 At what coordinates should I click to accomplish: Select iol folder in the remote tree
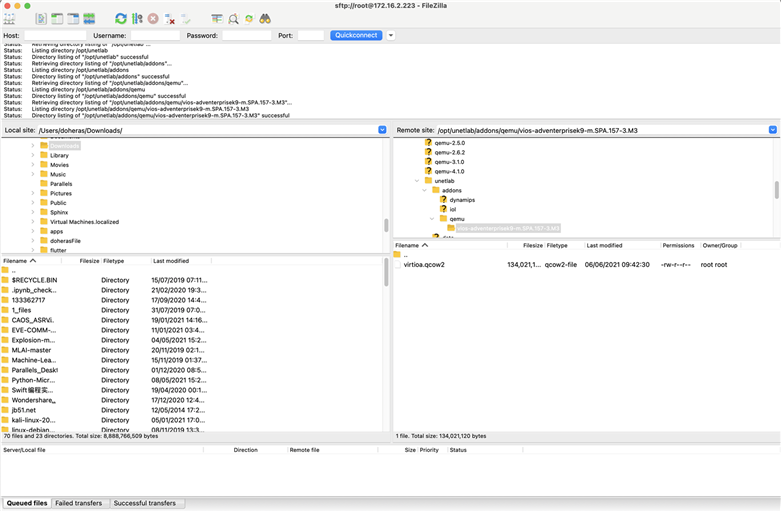[x=453, y=209]
